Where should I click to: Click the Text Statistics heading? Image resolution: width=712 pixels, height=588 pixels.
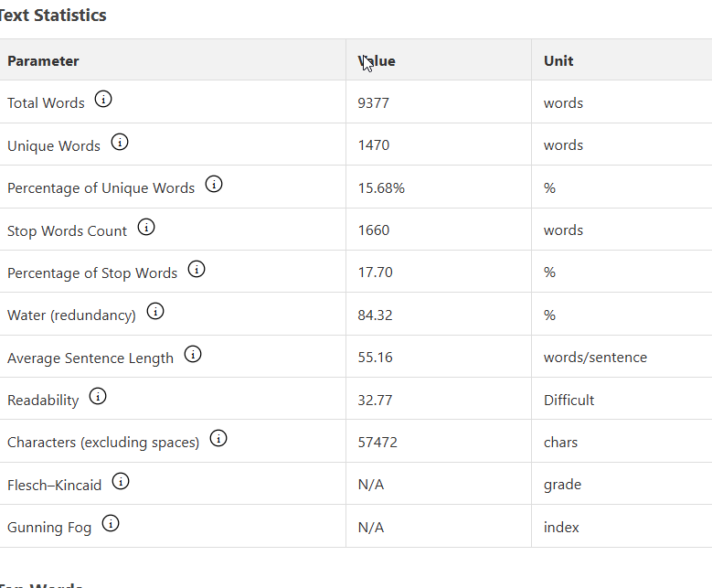click(53, 16)
